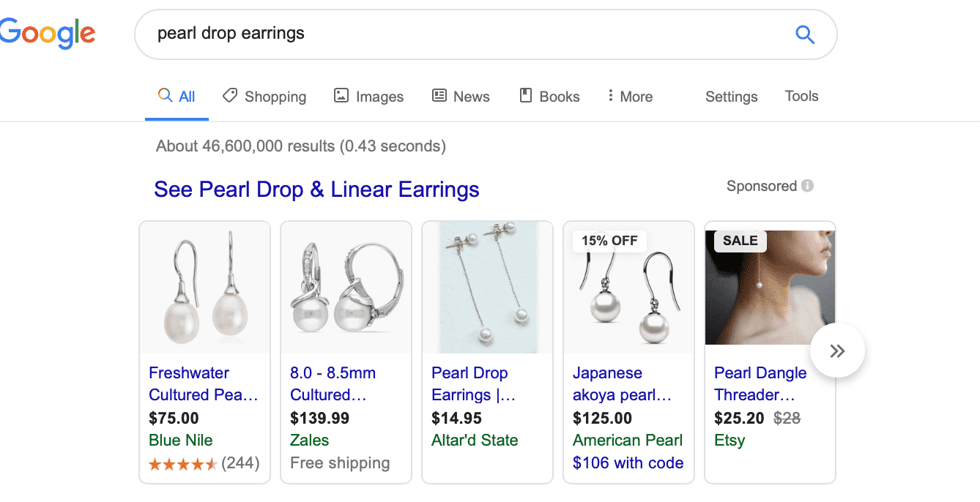Viewport: 980px width, 502px height.
Task: Expand the More menu
Action: (x=630, y=97)
